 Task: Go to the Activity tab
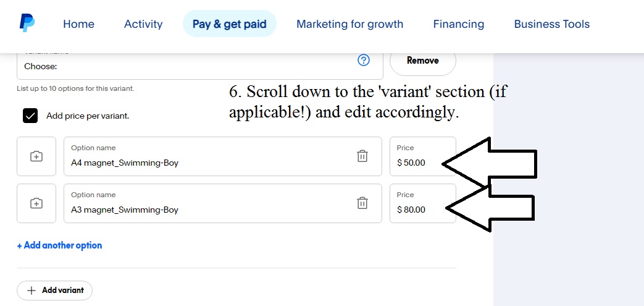pyautogui.click(x=143, y=24)
